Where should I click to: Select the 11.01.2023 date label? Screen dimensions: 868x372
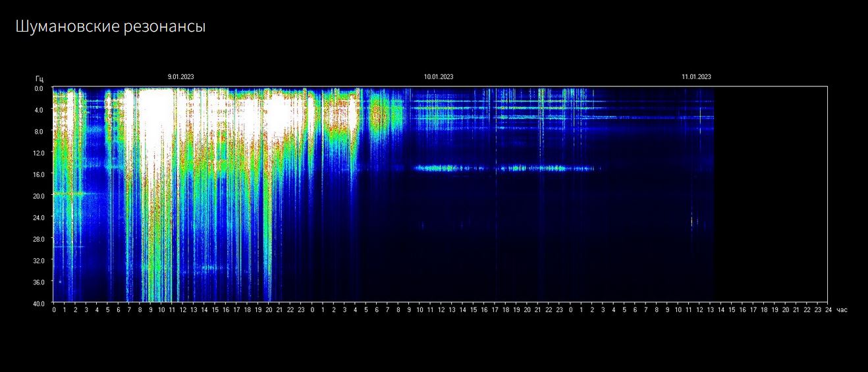pyautogui.click(x=696, y=77)
